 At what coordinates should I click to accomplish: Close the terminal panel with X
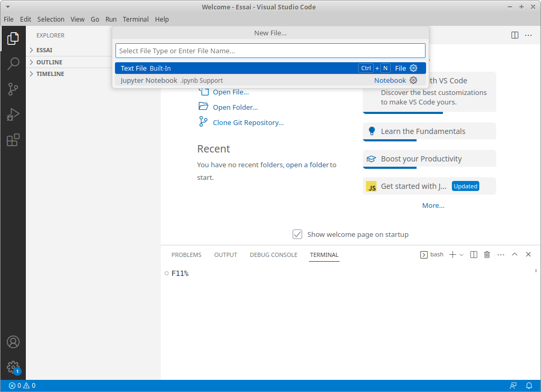(x=528, y=254)
